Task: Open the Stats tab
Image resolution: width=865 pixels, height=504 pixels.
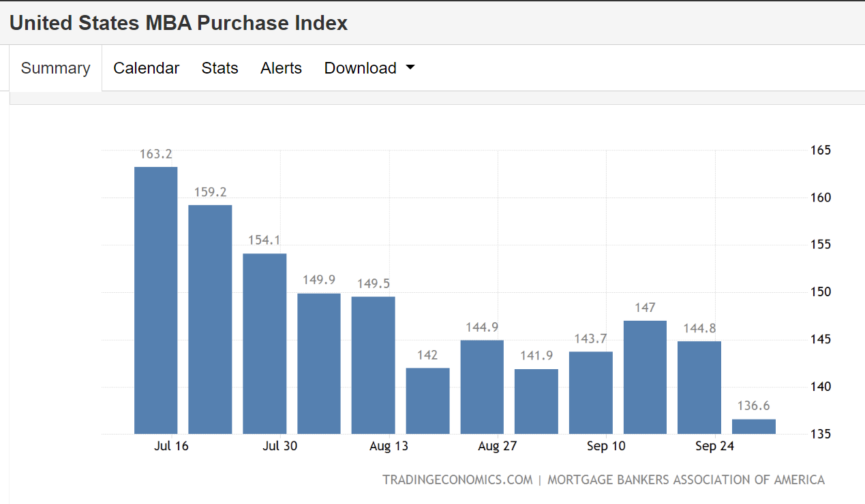Action: (219, 68)
